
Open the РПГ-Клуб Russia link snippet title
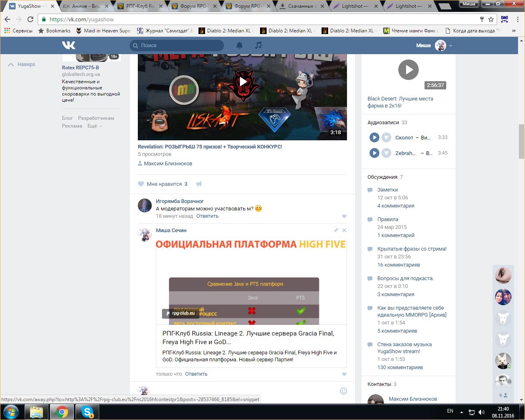(x=248, y=338)
